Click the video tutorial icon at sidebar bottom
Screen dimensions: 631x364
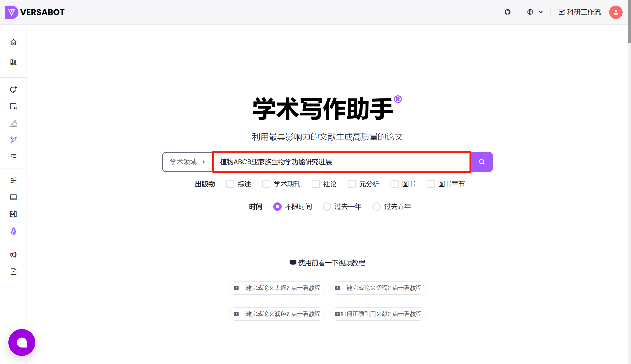[13, 271]
